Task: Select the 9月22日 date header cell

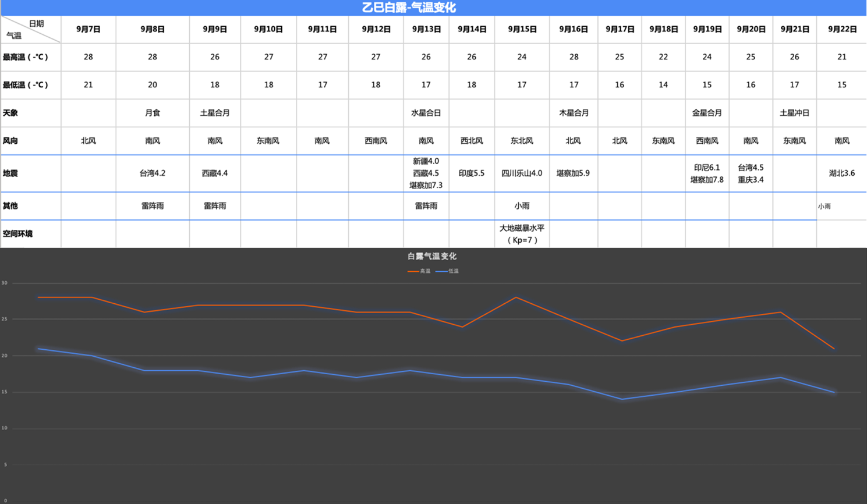Action: (x=842, y=29)
